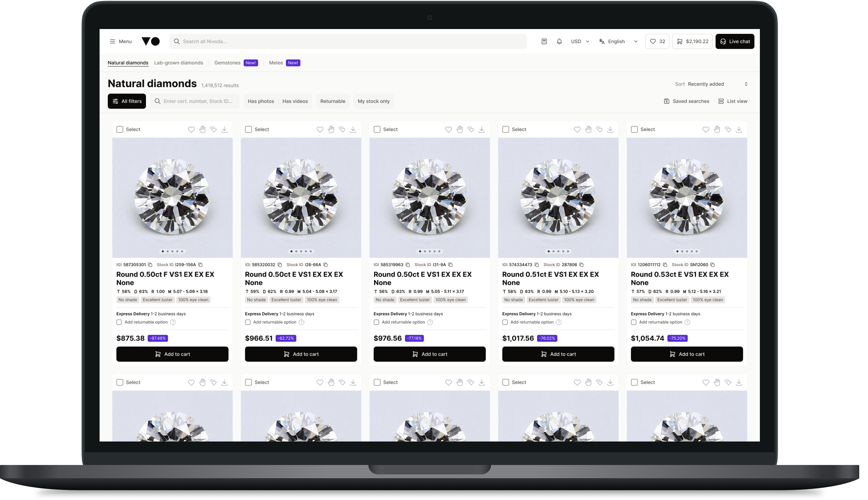868x500 pixels.
Task: Tick Select checkbox on 1206011112 card
Action: [634, 129]
